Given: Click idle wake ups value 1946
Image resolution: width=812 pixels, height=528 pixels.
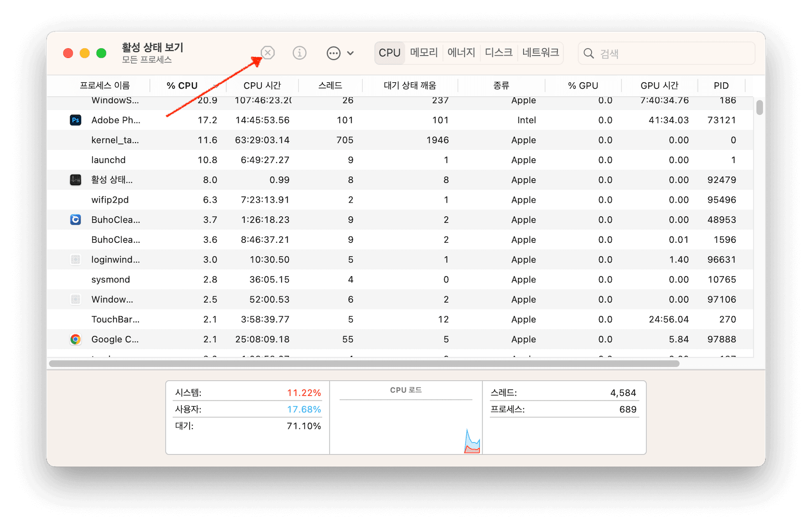Looking at the screenshot, I should pos(437,140).
